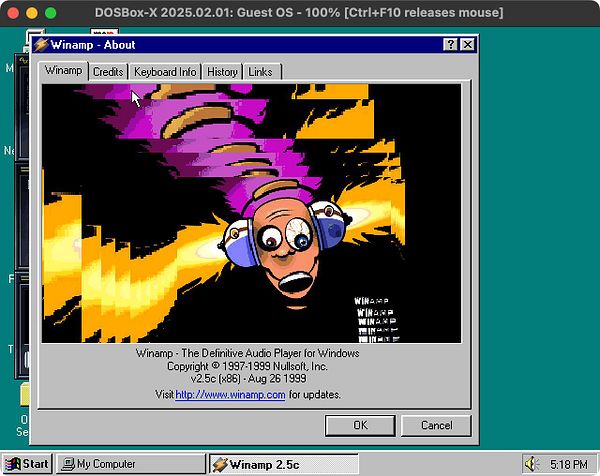Click the volume speaker tray icon
The height and width of the screenshot is (476, 600).
[x=532, y=464]
